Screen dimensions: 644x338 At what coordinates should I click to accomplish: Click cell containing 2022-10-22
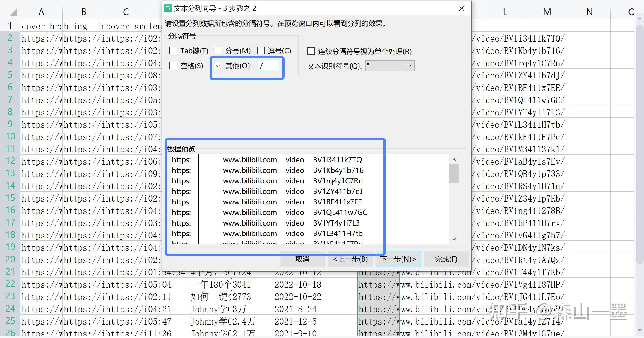(x=315, y=297)
